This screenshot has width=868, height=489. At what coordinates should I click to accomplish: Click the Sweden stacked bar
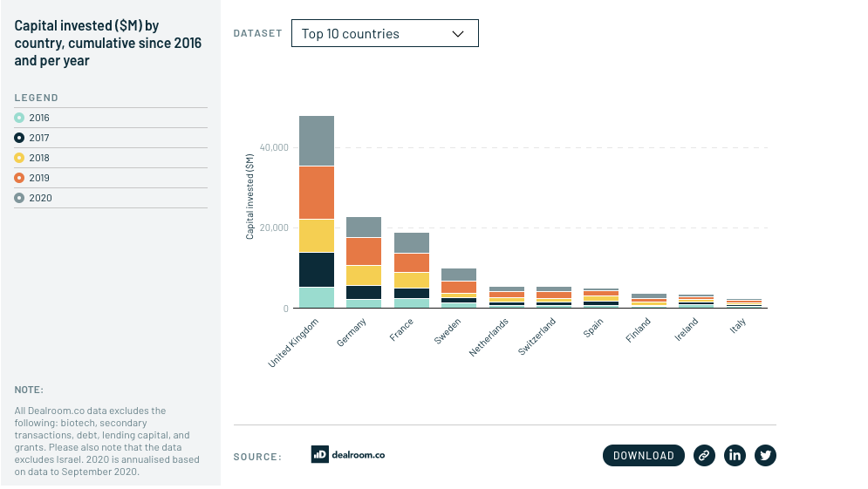459,288
